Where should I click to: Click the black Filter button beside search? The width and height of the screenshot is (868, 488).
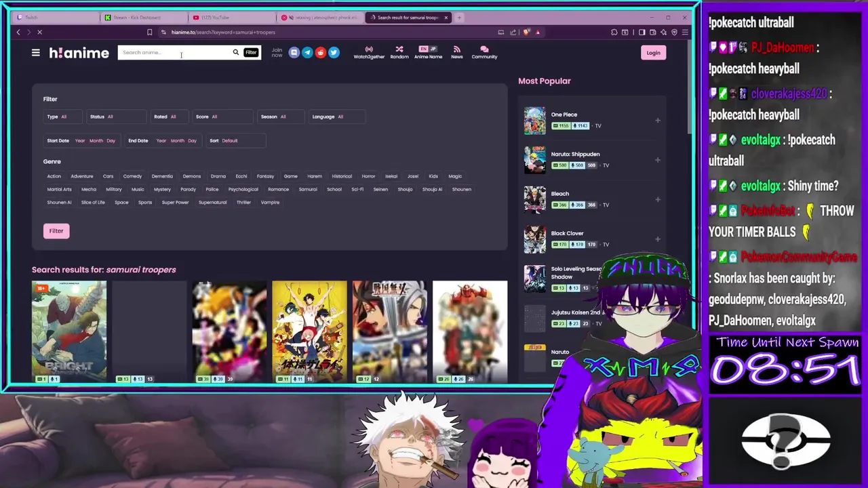[x=251, y=52]
